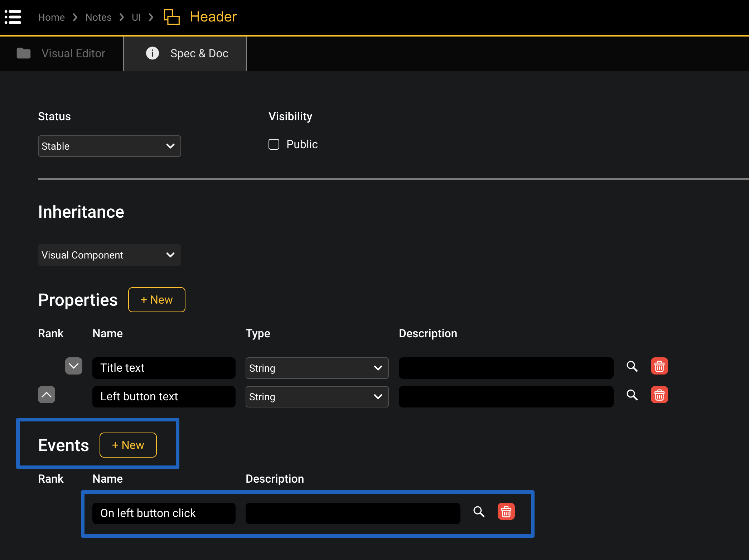This screenshot has height=560, width=749.
Task: Add a new property with + New
Action: tap(156, 300)
